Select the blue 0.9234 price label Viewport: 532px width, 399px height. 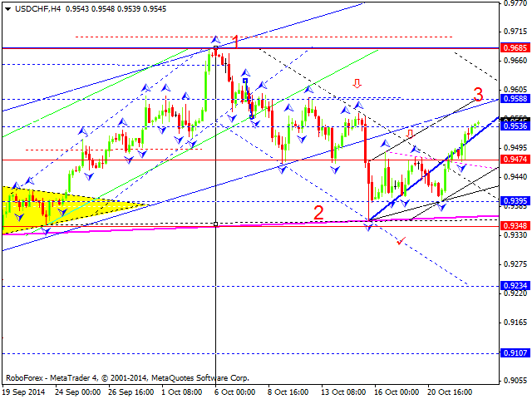[515, 285]
